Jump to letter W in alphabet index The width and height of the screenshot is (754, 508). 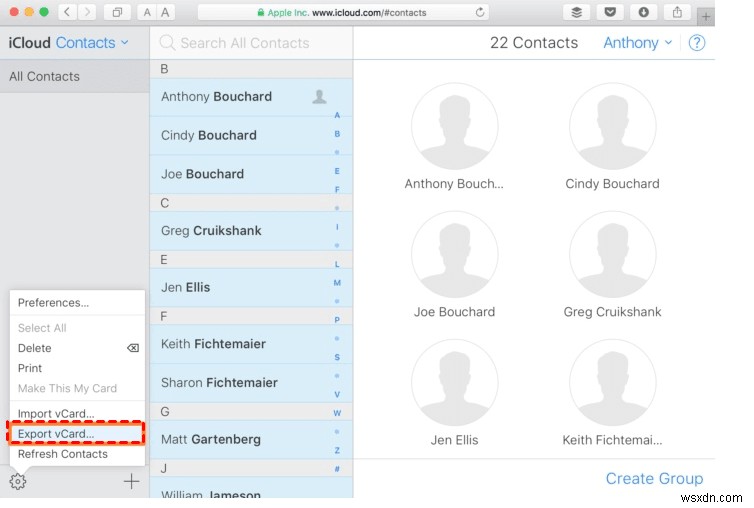[337, 413]
